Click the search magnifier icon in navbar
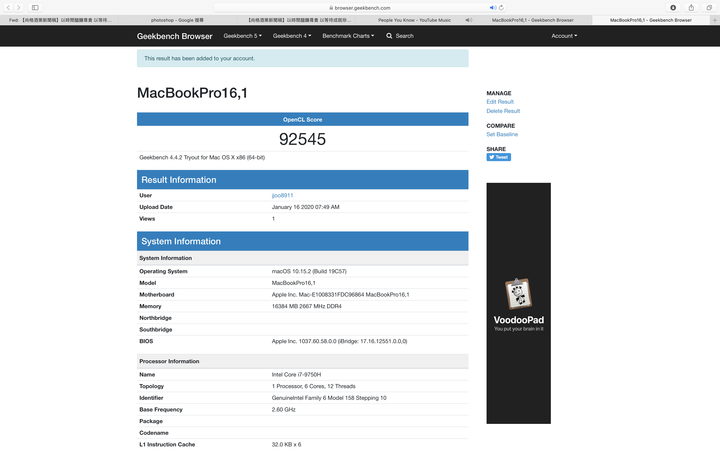This screenshot has height=450, width=720. point(389,36)
